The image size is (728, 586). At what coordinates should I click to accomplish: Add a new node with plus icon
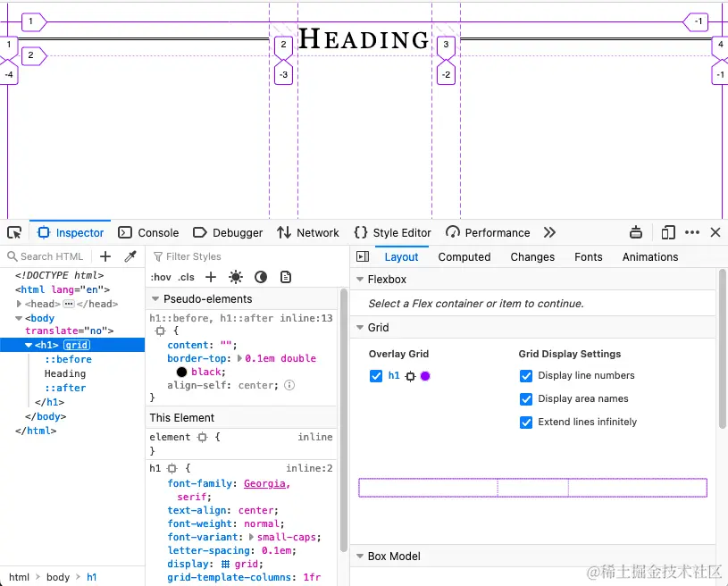(x=105, y=256)
